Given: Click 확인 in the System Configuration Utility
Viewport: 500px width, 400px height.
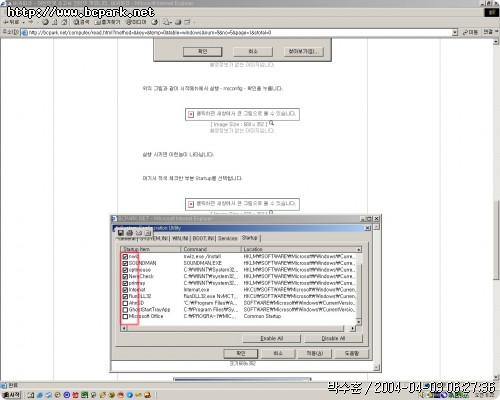Looking at the screenshot, I should tap(241, 353).
